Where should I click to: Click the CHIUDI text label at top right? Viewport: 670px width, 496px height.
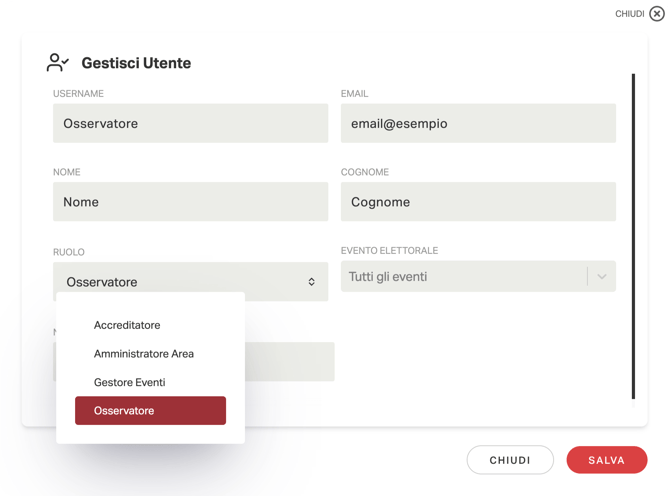629,14
